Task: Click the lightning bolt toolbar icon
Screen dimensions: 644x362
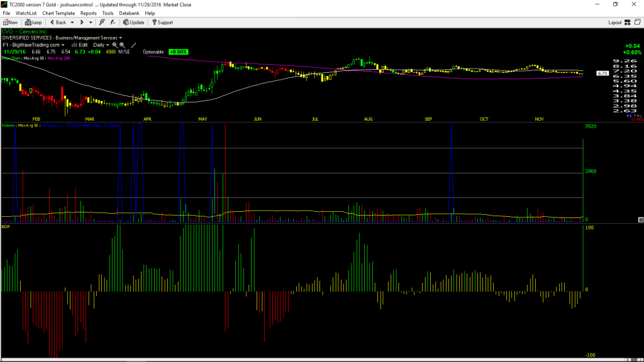Action: tap(102, 23)
